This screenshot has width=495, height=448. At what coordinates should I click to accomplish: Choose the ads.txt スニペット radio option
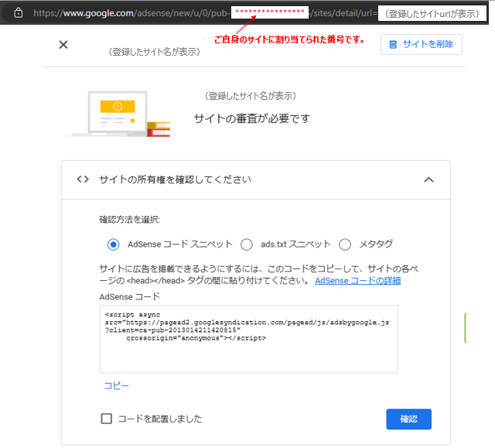[247, 245]
